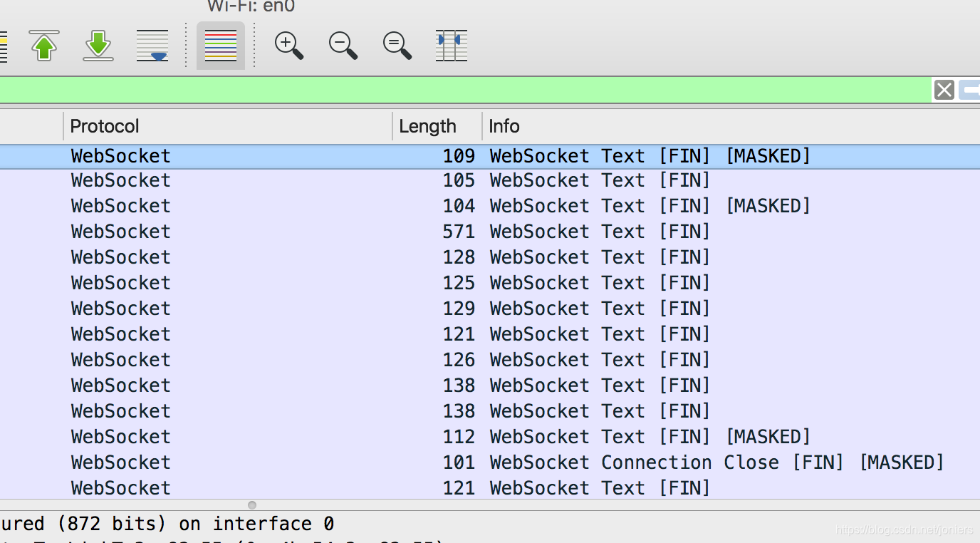The image size is (980, 543).
Task: Select the packet with length 128
Action: [490, 258]
